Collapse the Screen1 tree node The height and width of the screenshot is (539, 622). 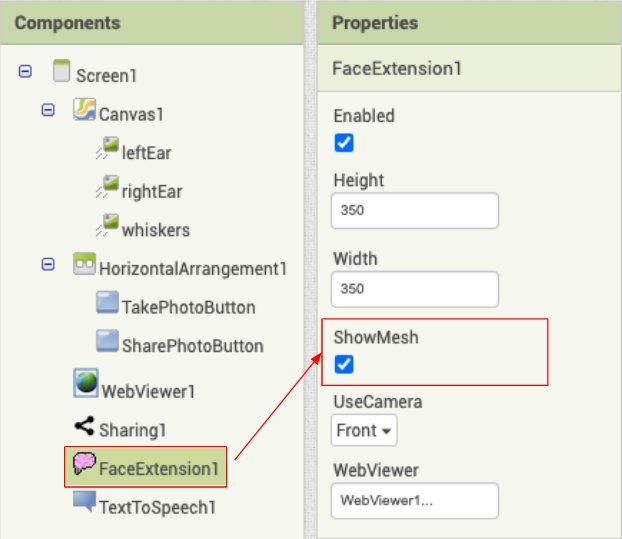click(x=25, y=71)
